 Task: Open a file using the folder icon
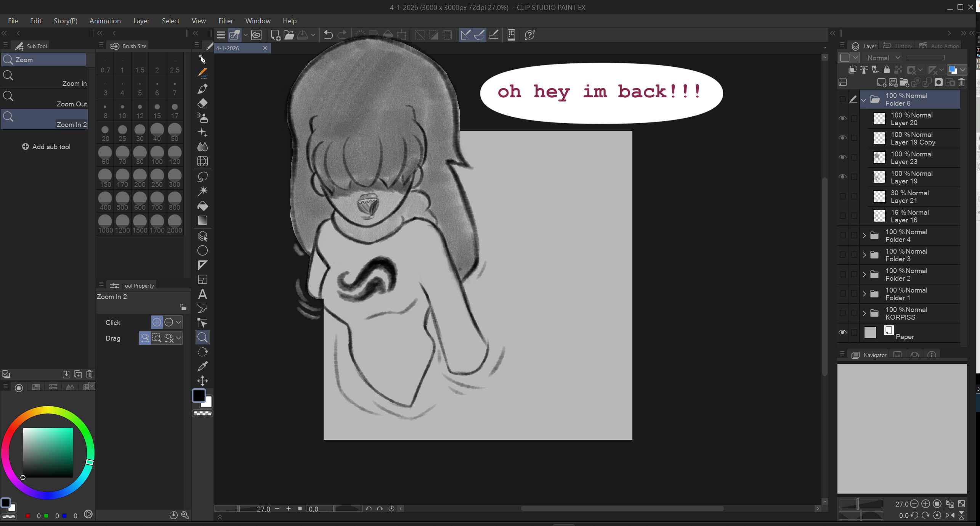(x=289, y=35)
